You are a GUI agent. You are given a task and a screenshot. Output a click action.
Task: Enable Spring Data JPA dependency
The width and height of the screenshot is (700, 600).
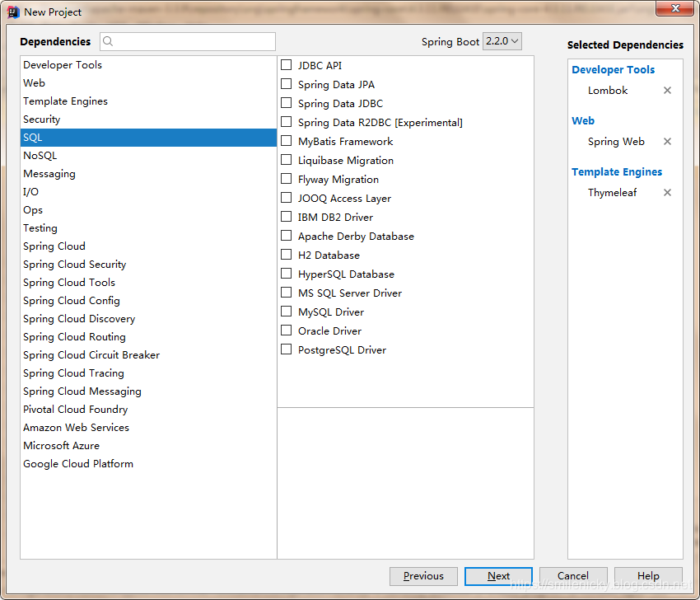[x=286, y=84]
